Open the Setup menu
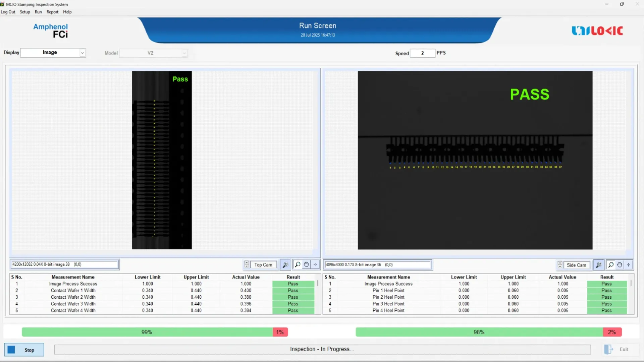Viewport: 644px width, 362px height. (x=25, y=12)
